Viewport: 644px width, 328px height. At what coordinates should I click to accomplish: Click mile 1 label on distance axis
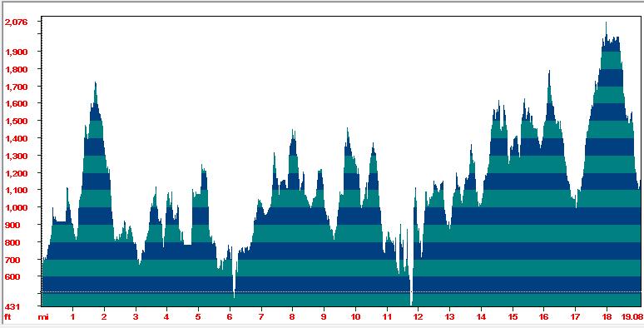72,317
